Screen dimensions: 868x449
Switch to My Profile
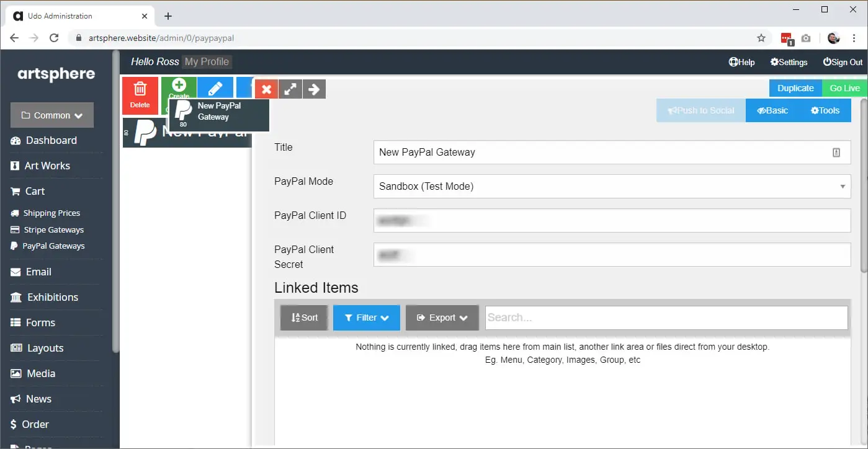[207, 61]
